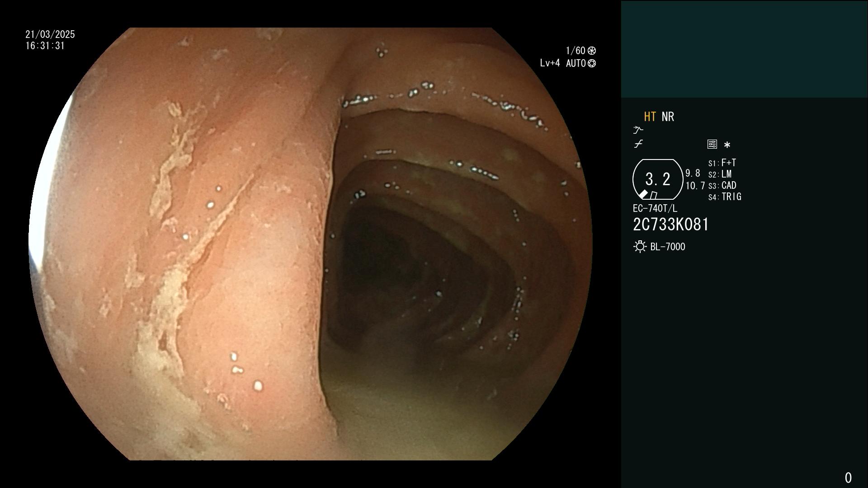Click the Lv+4 brightness level value

550,63
